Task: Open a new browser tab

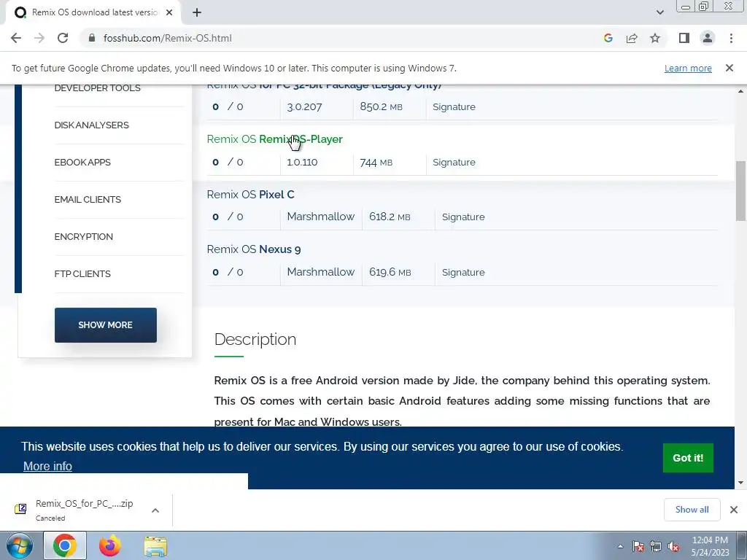Action: tap(197, 12)
